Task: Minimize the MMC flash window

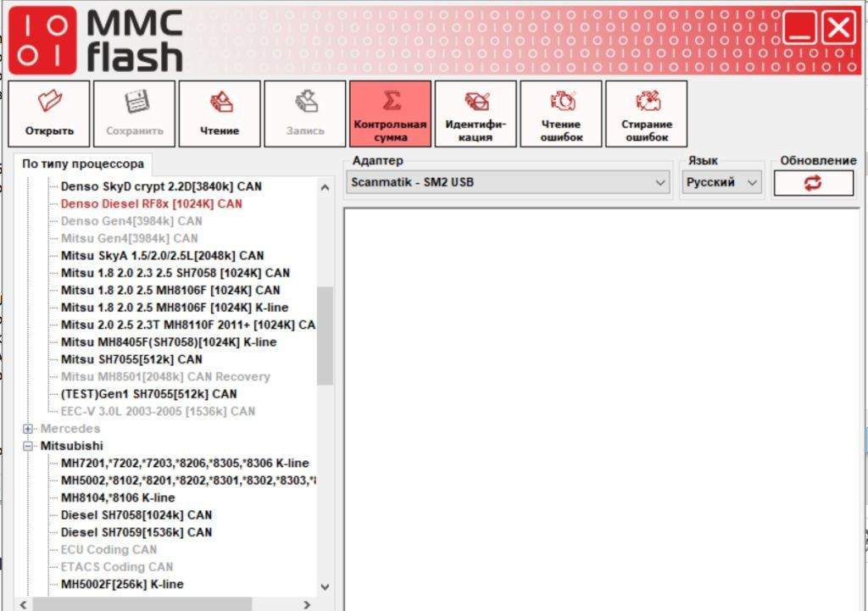Action: click(x=800, y=27)
